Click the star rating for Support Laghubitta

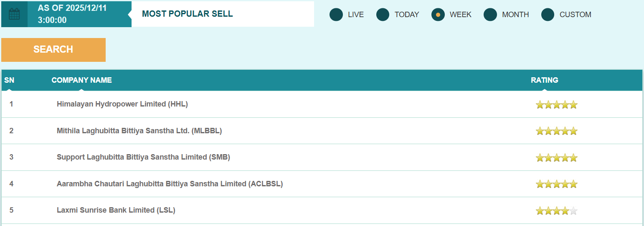click(556, 157)
